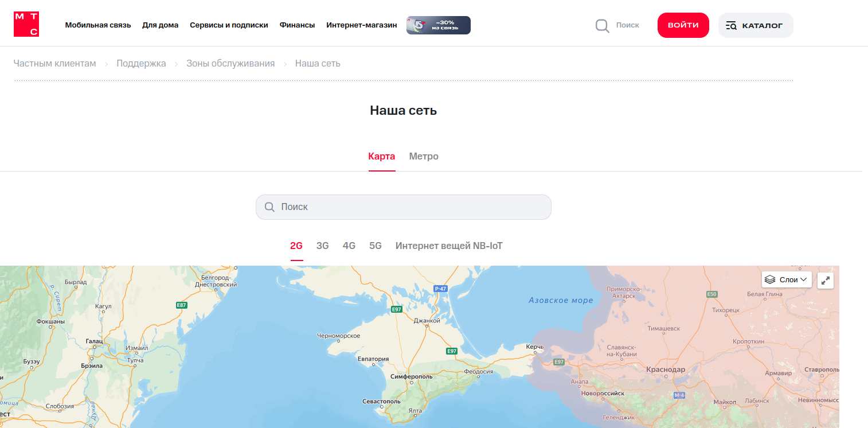Click the ВОЙТИ login button
868x428 pixels.
tap(683, 25)
